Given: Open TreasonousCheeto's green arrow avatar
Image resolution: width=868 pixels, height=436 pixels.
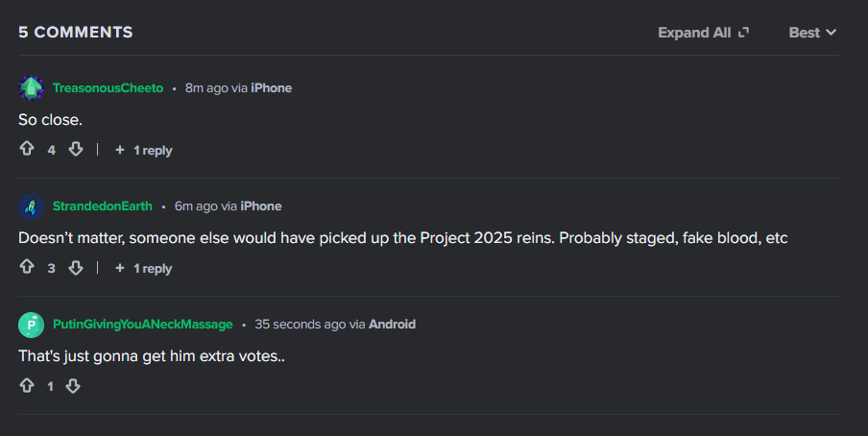Looking at the screenshot, I should (31, 88).
